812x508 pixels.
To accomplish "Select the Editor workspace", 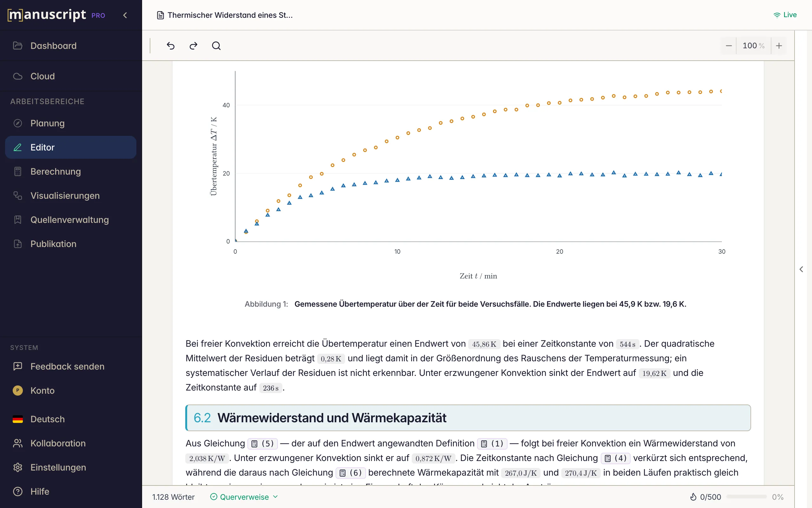I will (x=71, y=147).
